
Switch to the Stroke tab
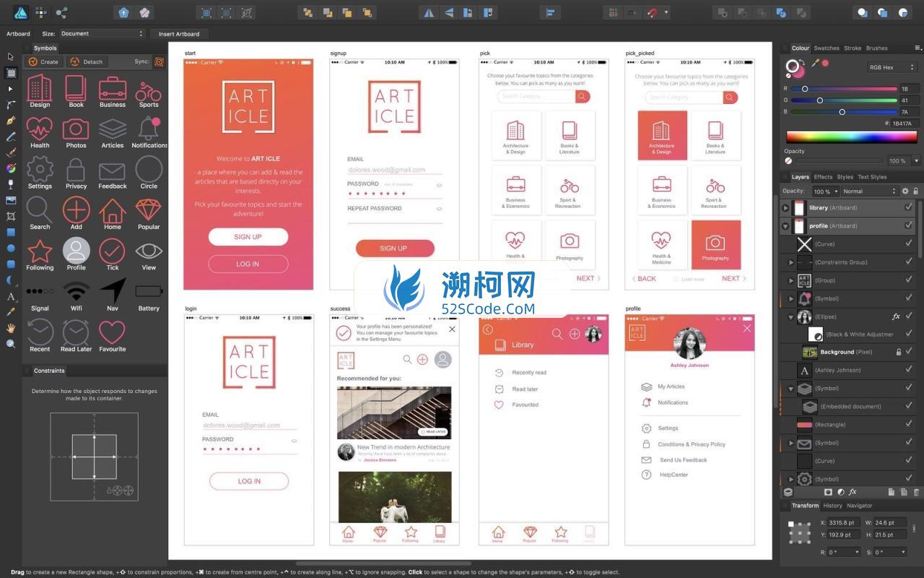pyautogui.click(x=853, y=48)
